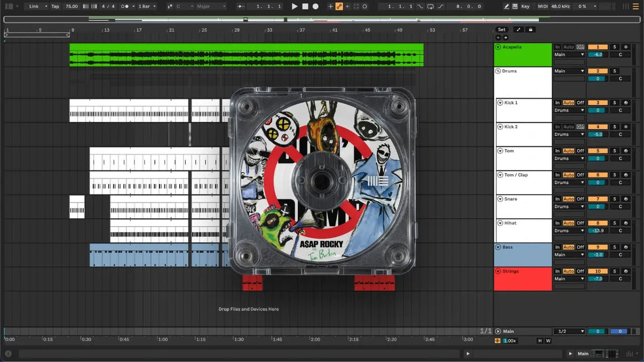Solo the Acapella track

coord(614,47)
